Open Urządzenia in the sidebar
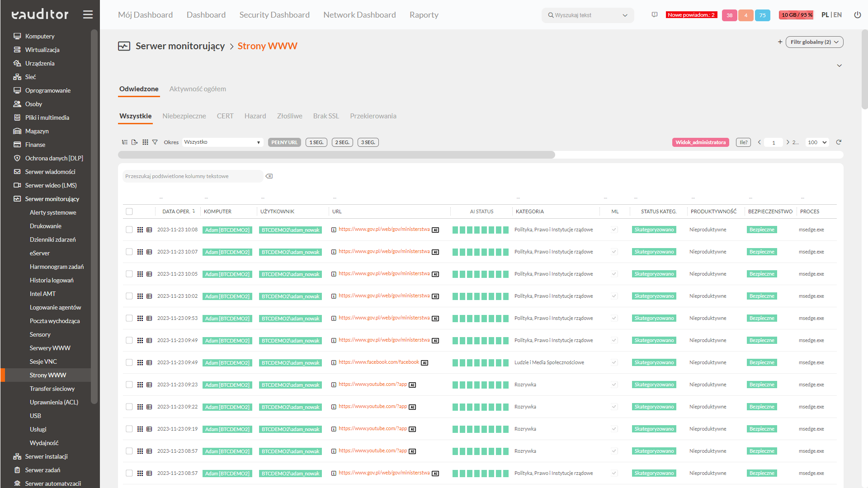 [x=40, y=63]
